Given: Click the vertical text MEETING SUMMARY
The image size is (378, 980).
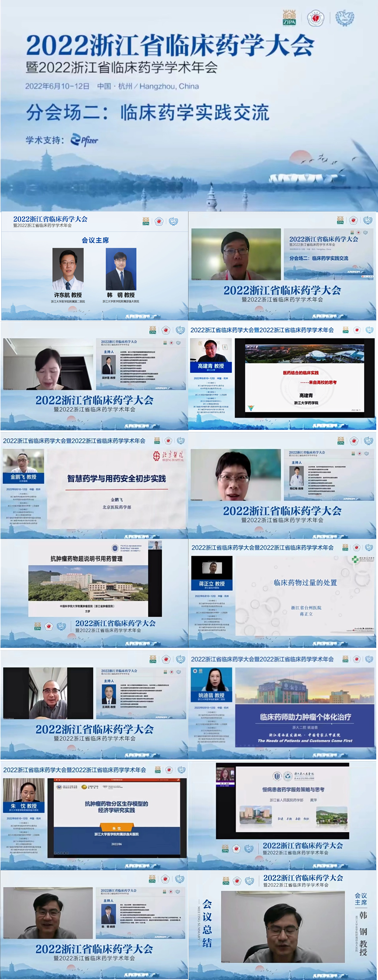Looking at the screenshot, I should (x=199, y=922).
